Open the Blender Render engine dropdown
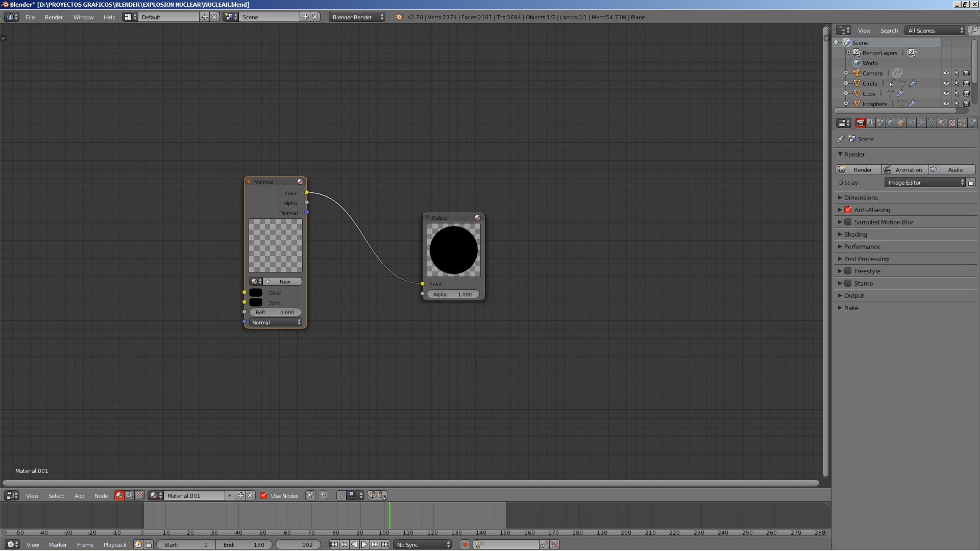 click(x=357, y=17)
